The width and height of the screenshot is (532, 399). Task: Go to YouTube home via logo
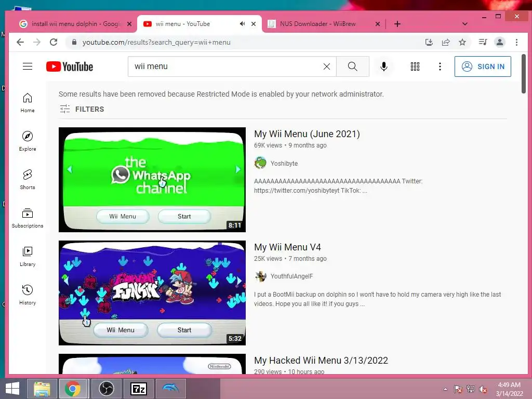(x=70, y=66)
